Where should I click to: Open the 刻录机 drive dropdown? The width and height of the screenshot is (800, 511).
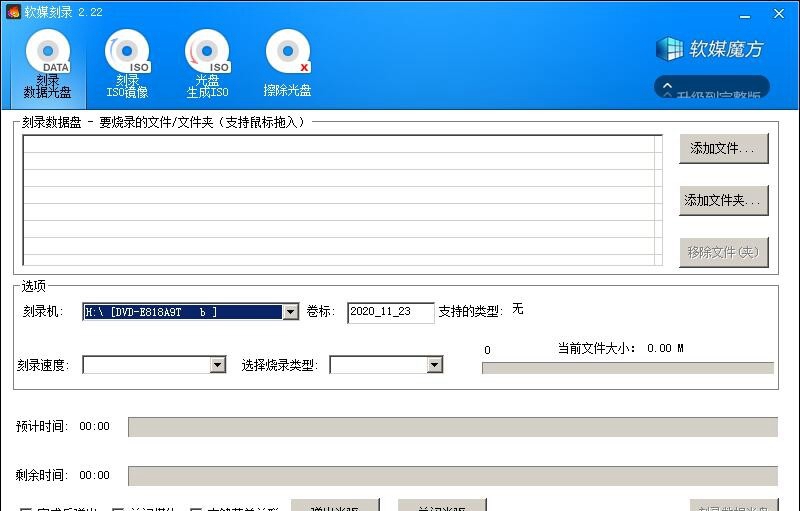point(291,312)
